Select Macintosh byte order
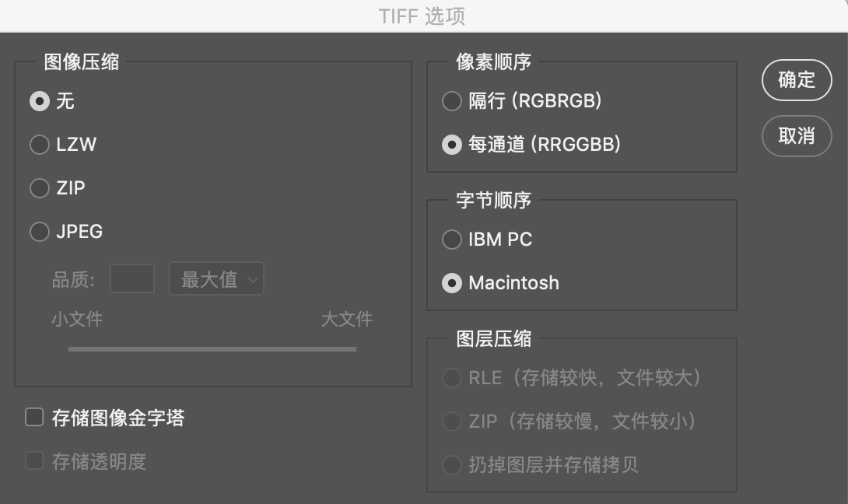 point(451,283)
